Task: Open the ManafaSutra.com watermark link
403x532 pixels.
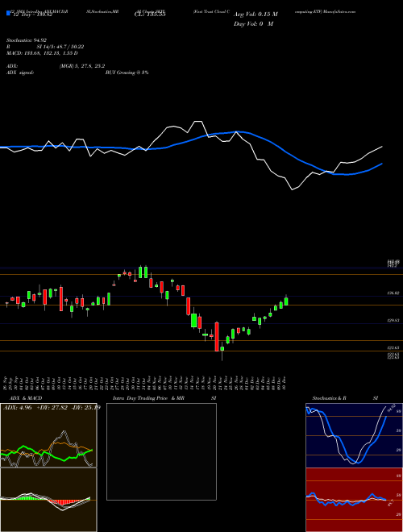Action: point(339,11)
